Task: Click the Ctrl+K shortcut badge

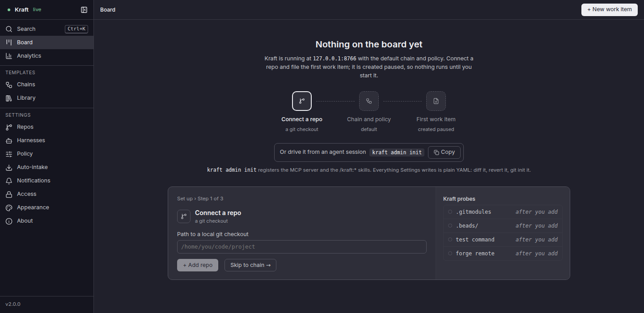Action: pyautogui.click(x=76, y=29)
